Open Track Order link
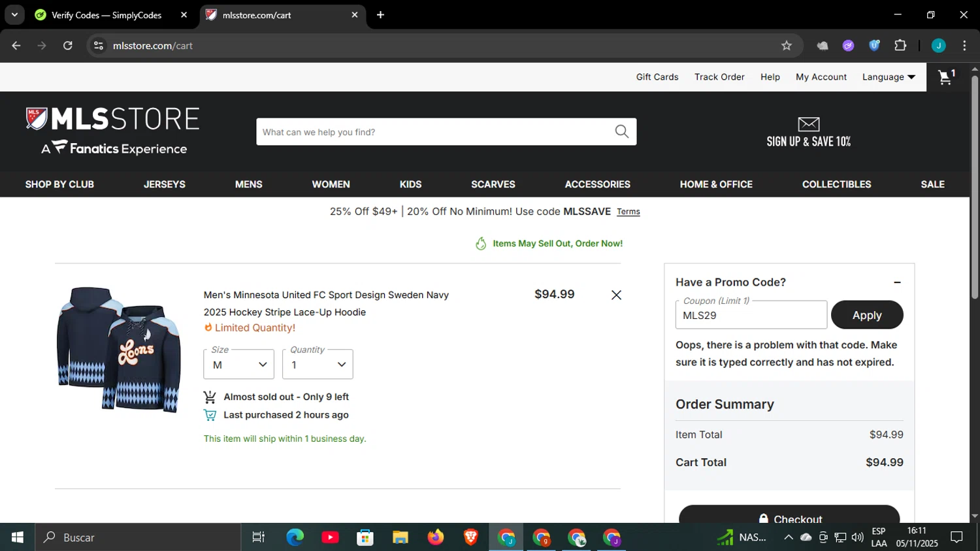This screenshot has width=980, height=551. coord(719,77)
